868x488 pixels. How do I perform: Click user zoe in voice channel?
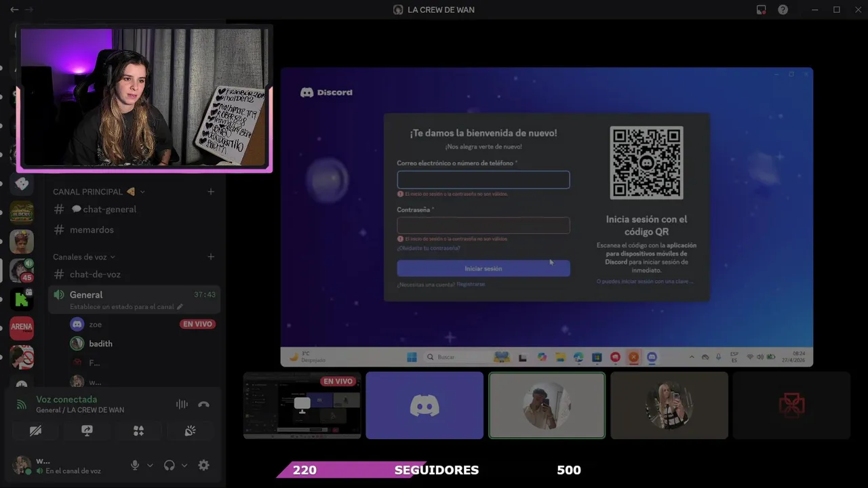click(x=95, y=325)
